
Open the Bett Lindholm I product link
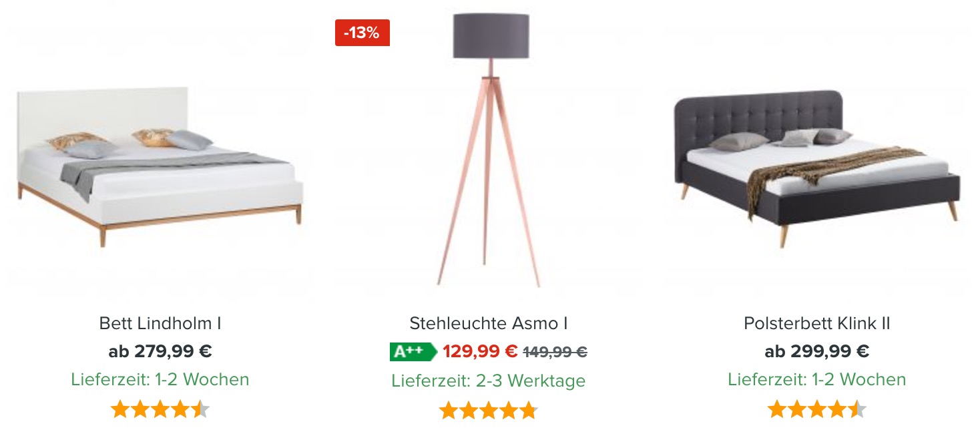tap(160, 324)
